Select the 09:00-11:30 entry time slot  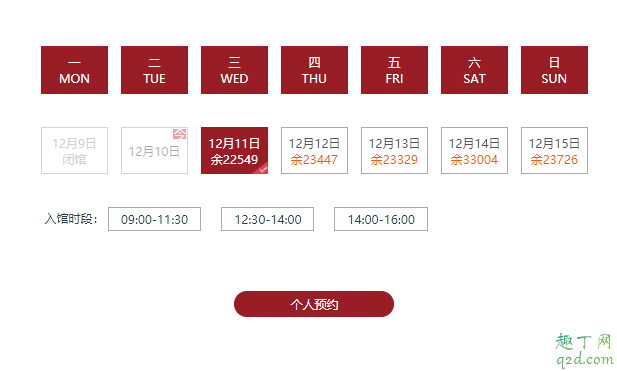click(154, 219)
